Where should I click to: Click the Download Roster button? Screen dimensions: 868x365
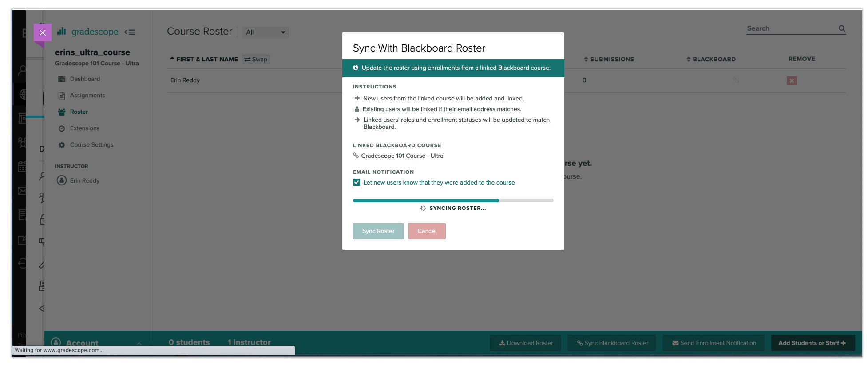coord(526,343)
